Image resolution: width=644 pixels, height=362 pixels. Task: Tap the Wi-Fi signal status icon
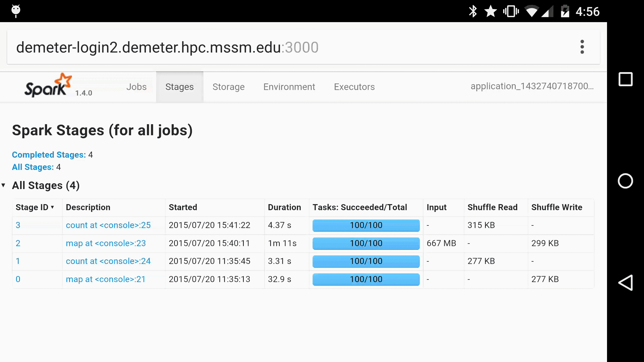531,12
